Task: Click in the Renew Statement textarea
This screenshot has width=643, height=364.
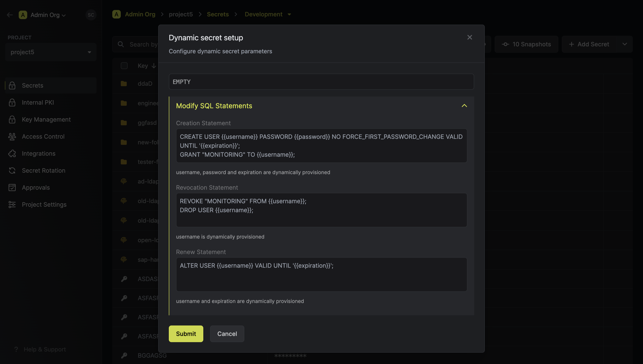Action: coord(321,274)
